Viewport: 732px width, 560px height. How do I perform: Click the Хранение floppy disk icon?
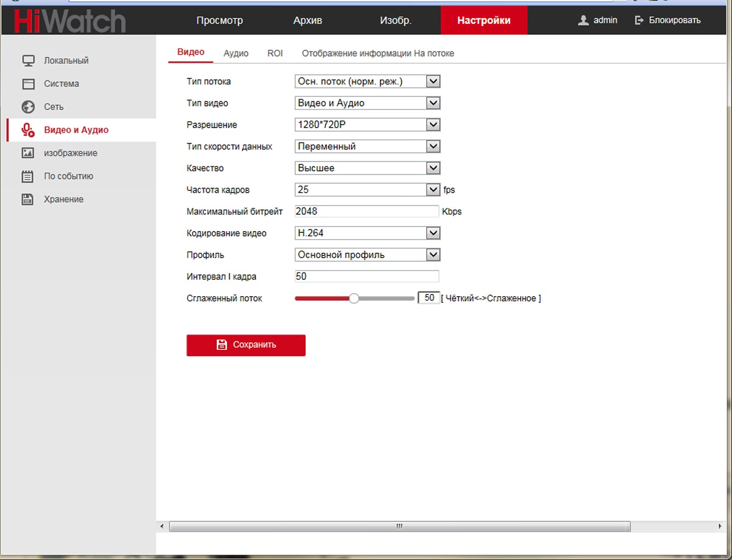[x=28, y=199]
